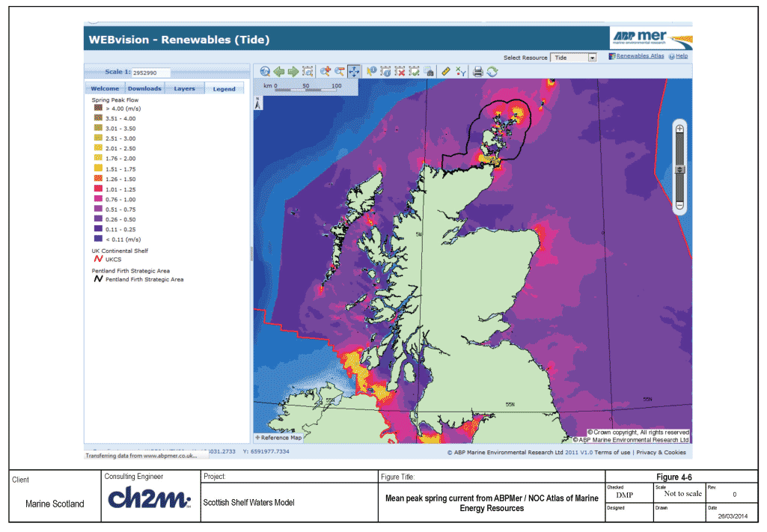Go to next map extent arrow
Viewport: 767px width, 532px height.
coord(293,71)
